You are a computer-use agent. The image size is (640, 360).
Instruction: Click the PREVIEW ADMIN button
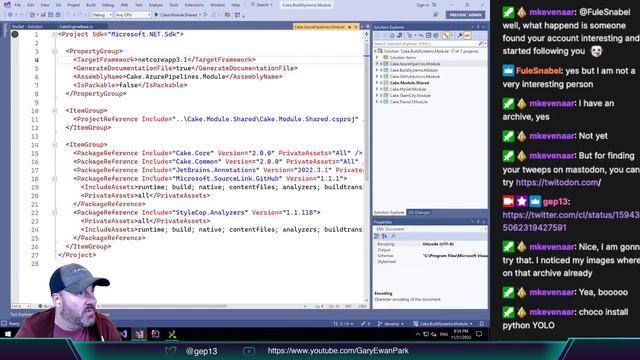(465, 15)
